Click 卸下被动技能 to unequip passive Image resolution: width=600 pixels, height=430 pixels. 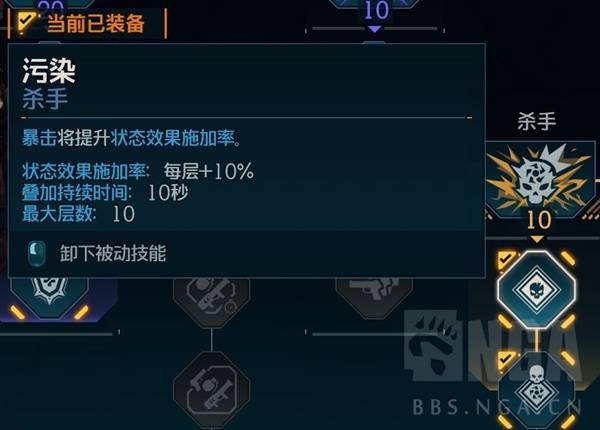pyautogui.click(x=113, y=253)
